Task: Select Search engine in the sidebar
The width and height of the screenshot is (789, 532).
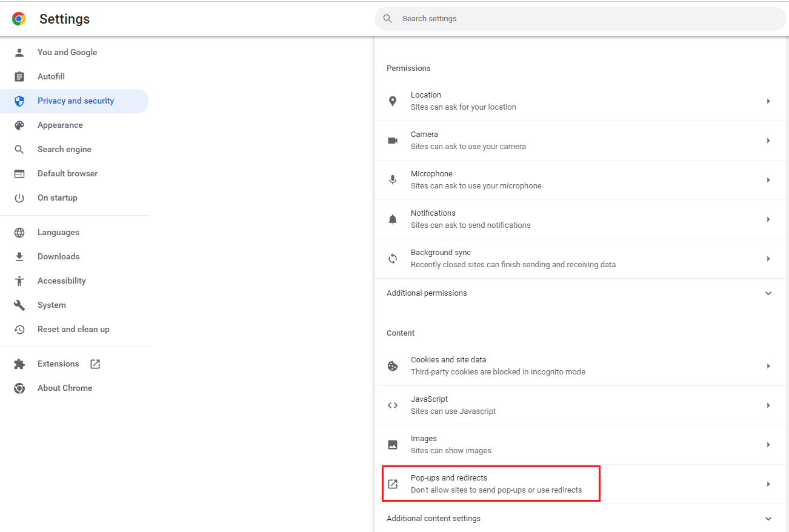Action: pos(64,149)
